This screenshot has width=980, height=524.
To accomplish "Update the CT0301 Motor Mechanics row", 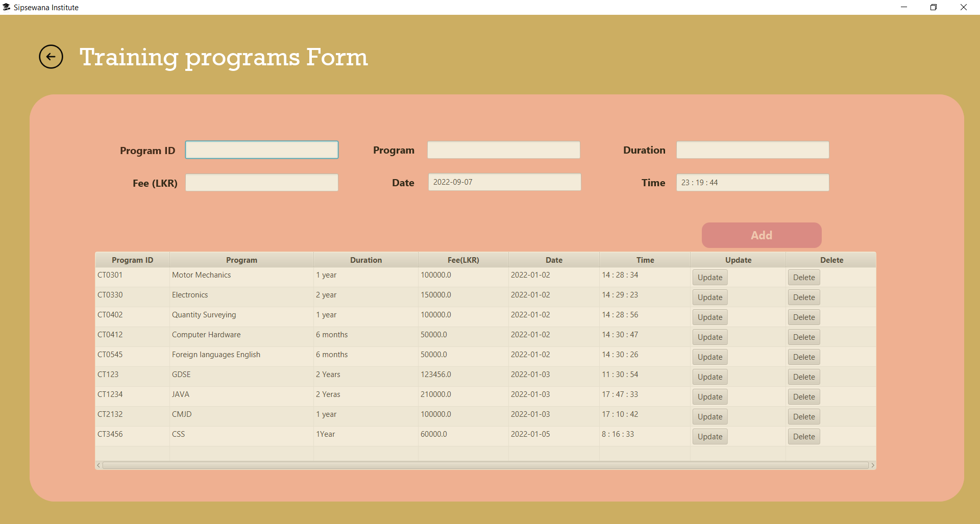I will (710, 278).
